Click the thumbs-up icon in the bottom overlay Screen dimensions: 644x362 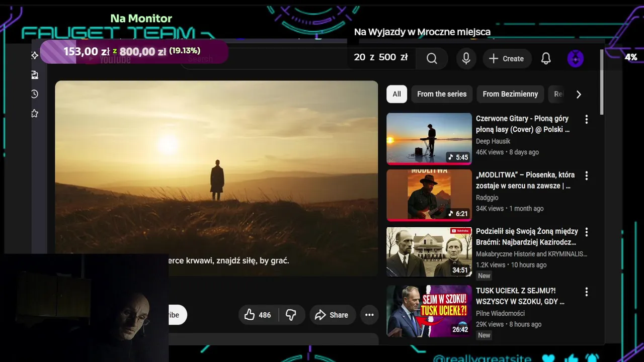coord(571,358)
